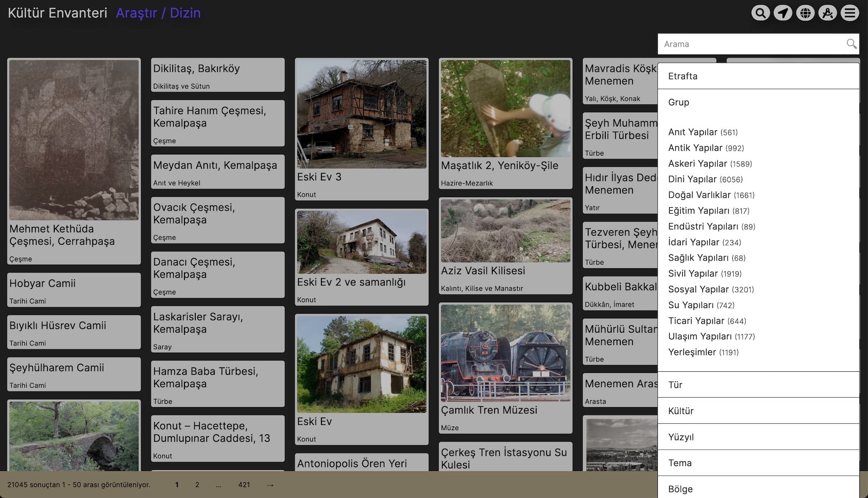This screenshot has height=498, width=868.
Task: Collapse the Grup filter section
Action: point(758,102)
